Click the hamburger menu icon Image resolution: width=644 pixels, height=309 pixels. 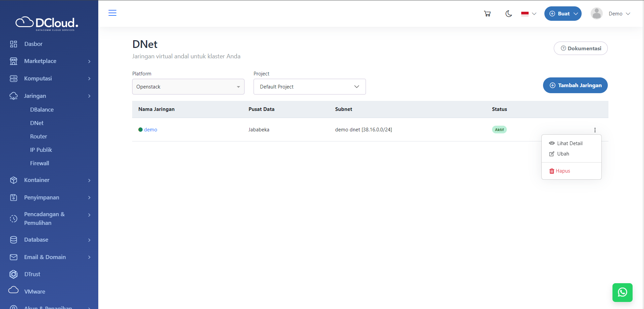coord(112,13)
